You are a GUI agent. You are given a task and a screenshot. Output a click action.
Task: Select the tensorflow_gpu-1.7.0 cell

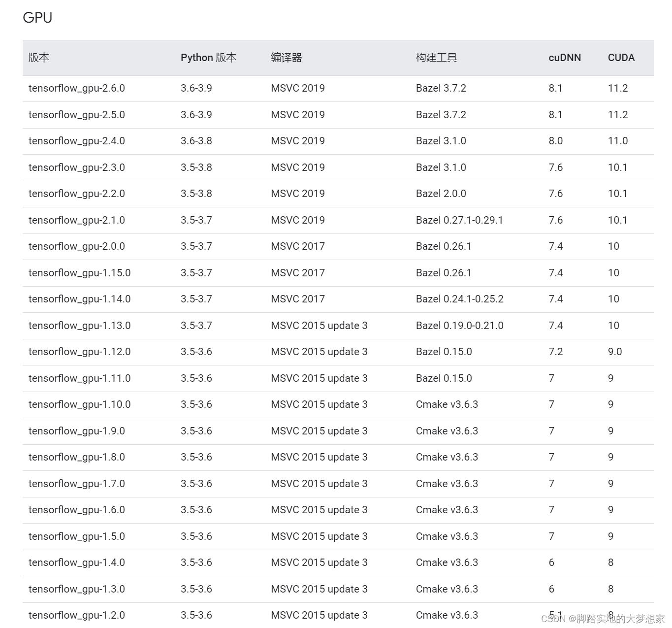(77, 484)
